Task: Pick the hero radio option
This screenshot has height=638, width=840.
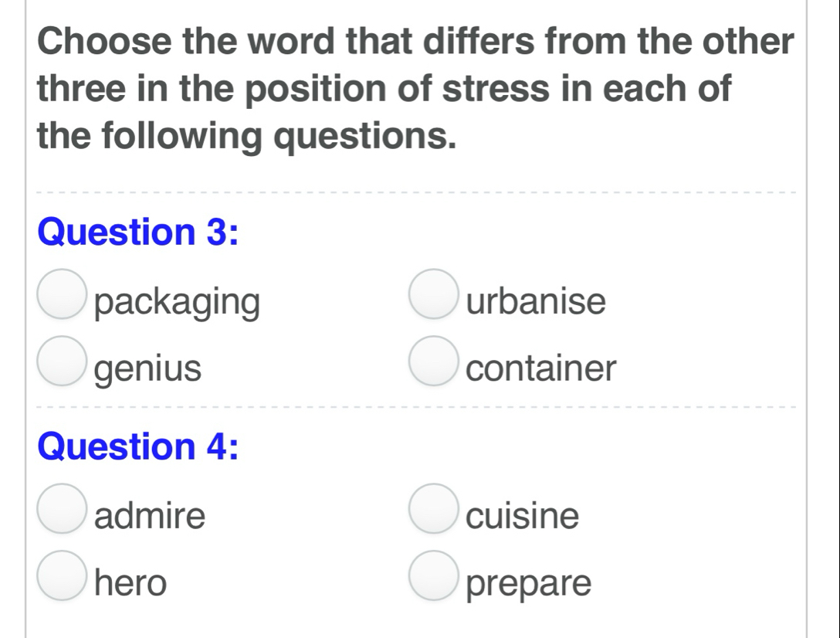Action: pos(62,575)
